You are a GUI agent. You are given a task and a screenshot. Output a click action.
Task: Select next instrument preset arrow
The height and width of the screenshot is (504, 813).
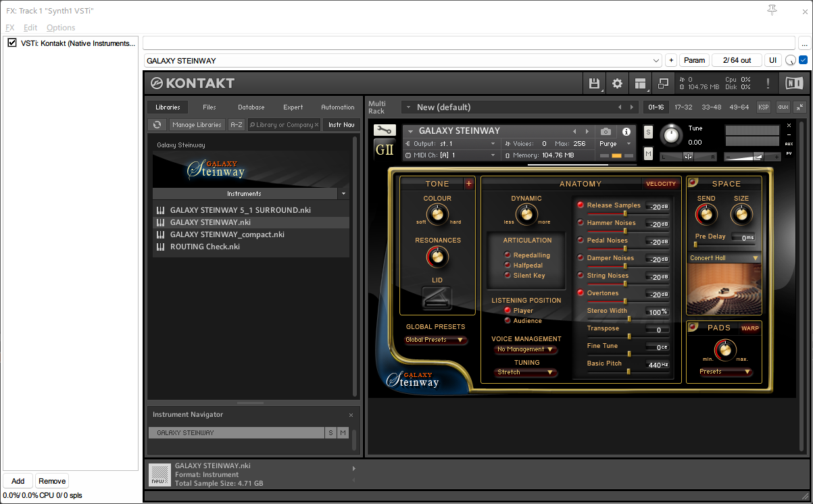[587, 131]
